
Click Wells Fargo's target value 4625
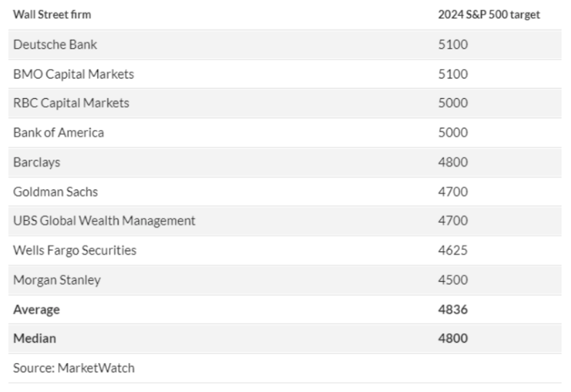pyautogui.click(x=453, y=250)
